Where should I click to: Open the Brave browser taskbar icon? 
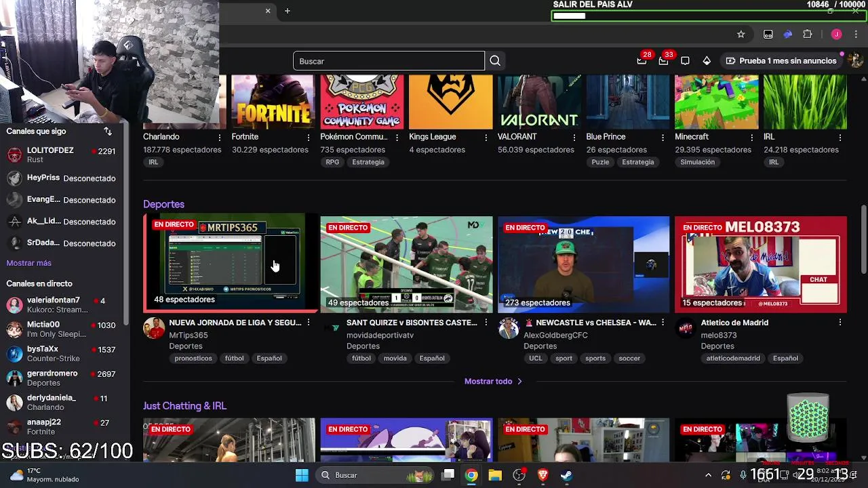tap(542, 475)
